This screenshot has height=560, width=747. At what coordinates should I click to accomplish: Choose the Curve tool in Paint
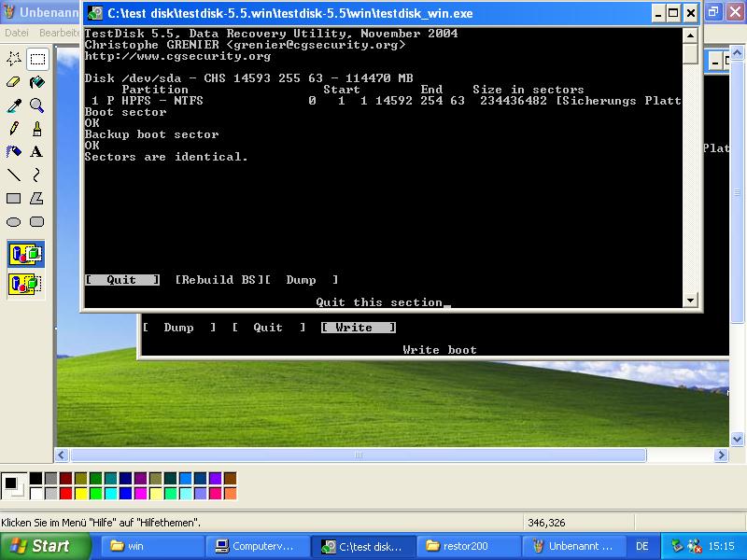coord(37,175)
